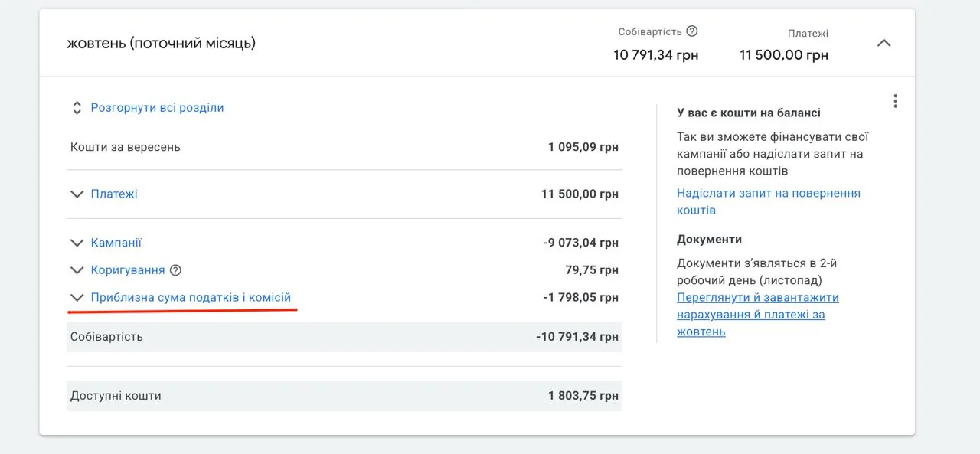Open the help icon next to Собівартість header

coord(692,31)
